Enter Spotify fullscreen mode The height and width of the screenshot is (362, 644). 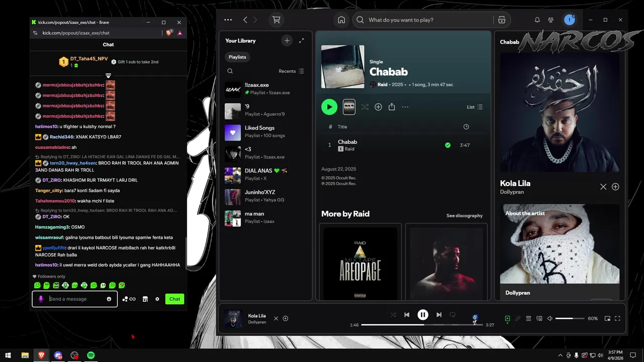pos(617,318)
